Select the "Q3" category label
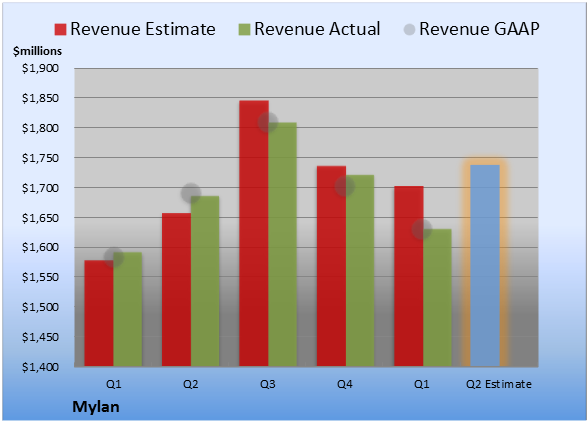This screenshot has width=588, height=422. pos(268,384)
